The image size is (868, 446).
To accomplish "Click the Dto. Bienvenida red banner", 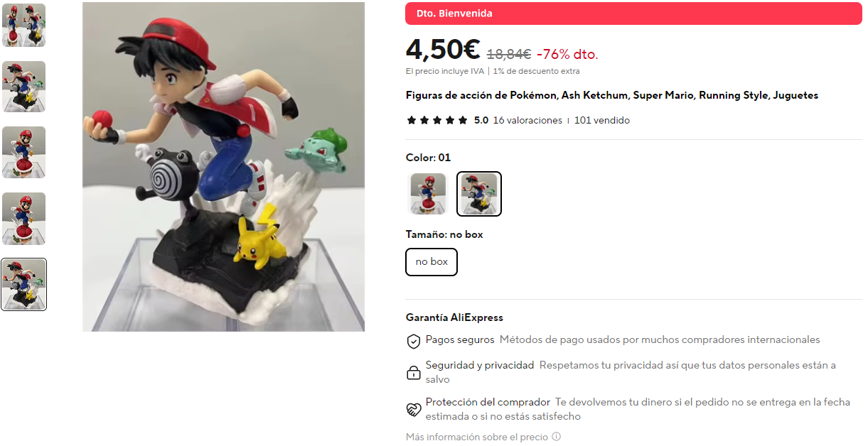I will pyautogui.click(x=633, y=13).
